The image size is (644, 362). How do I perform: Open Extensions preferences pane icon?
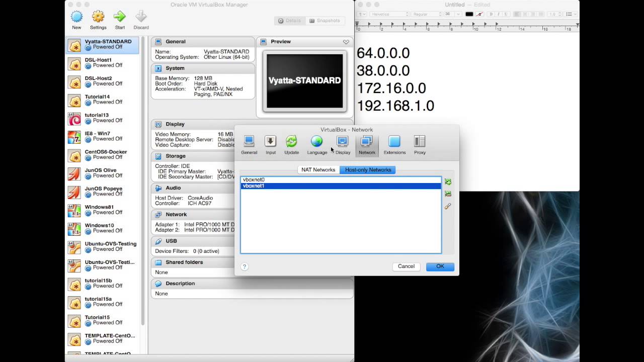[394, 141]
